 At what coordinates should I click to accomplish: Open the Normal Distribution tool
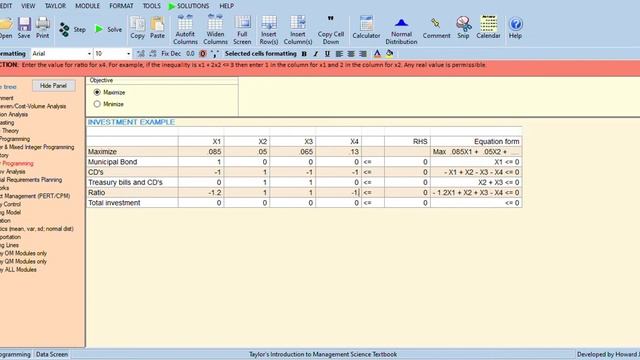pos(401,31)
